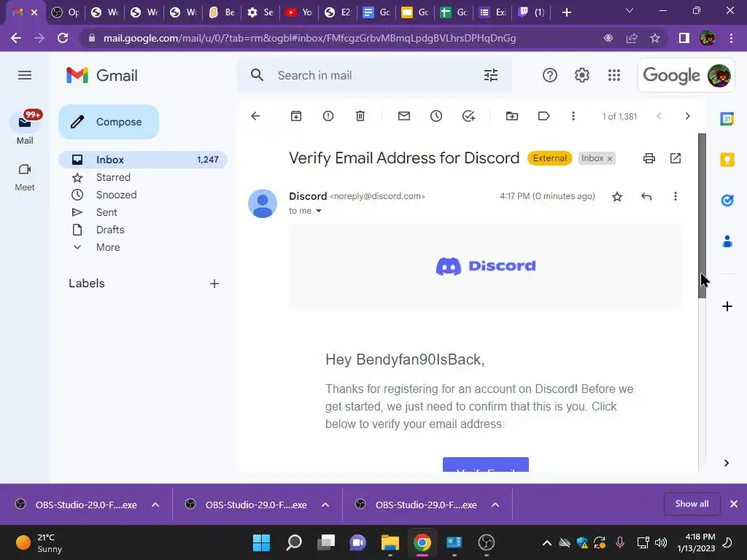Click the Compose button
Image resolution: width=747 pixels, height=560 pixels.
[x=109, y=122]
